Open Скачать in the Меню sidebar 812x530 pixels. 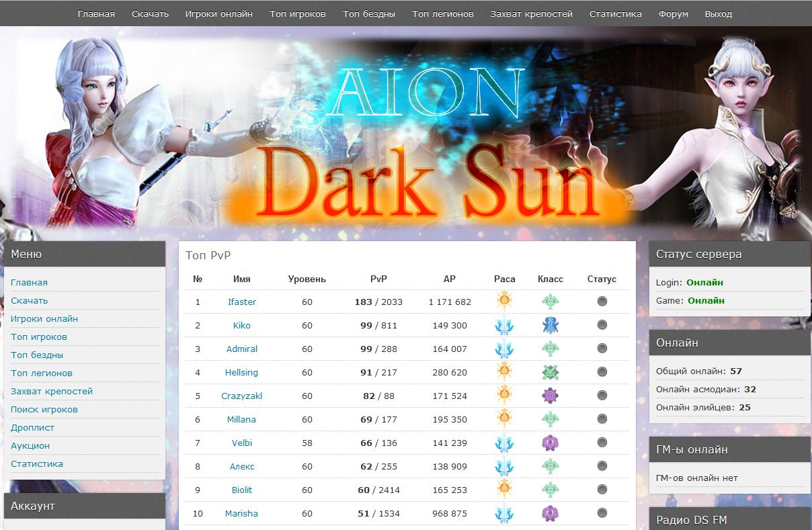pyautogui.click(x=29, y=300)
